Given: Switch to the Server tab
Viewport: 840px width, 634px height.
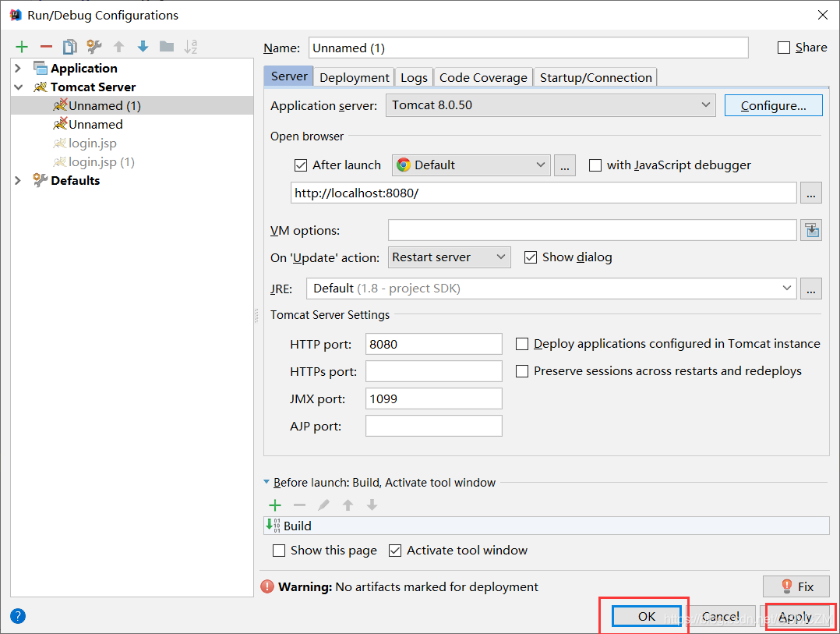Looking at the screenshot, I should coord(289,76).
